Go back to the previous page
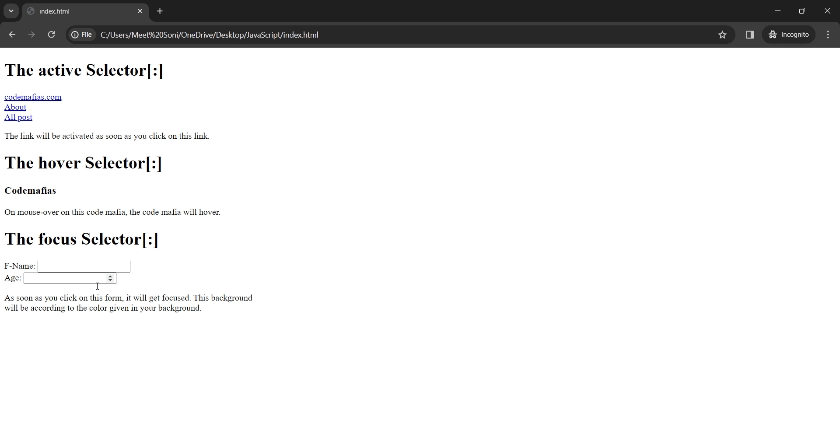Image resolution: width=840 pixels, height=446 pixels. [x=12, y=35]
